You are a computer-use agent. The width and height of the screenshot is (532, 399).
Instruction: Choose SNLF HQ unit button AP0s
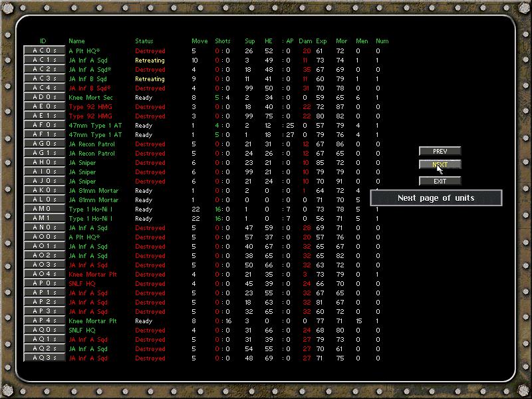(x=45, y=283)
